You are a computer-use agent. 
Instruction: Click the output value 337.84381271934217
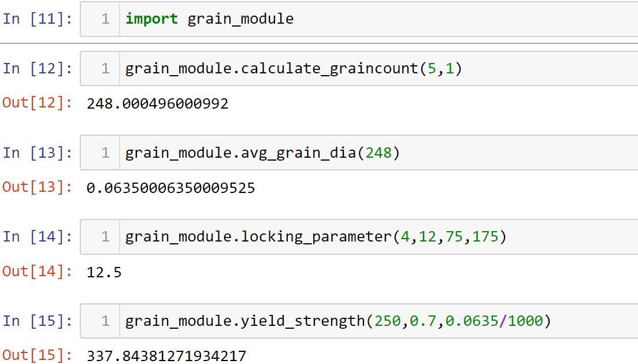166,356
